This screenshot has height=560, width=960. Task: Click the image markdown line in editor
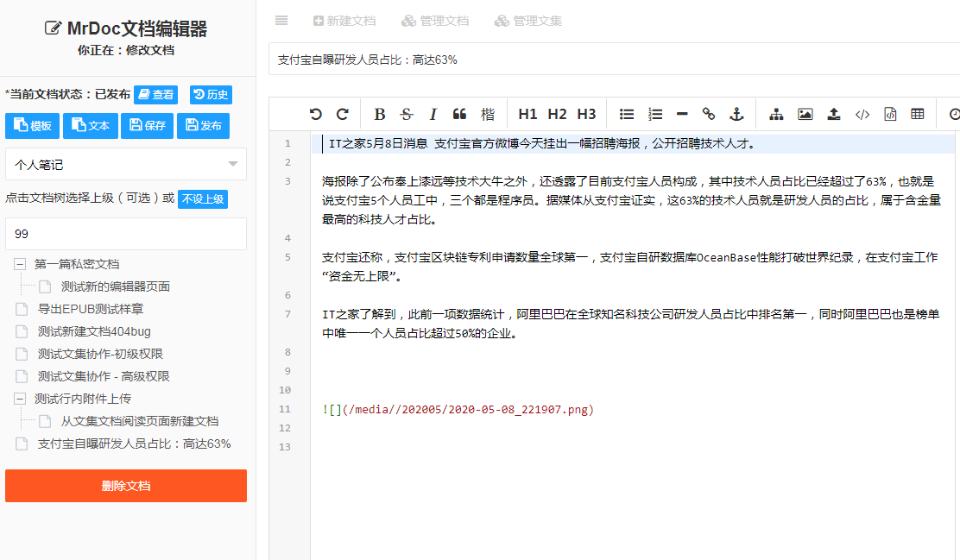[x=458, y=410]
